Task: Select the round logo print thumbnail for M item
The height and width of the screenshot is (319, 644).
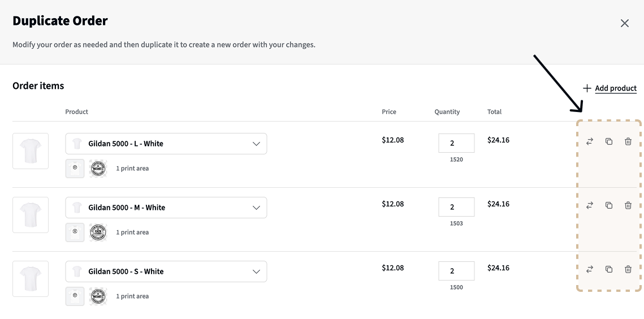Action: (98, 232)
